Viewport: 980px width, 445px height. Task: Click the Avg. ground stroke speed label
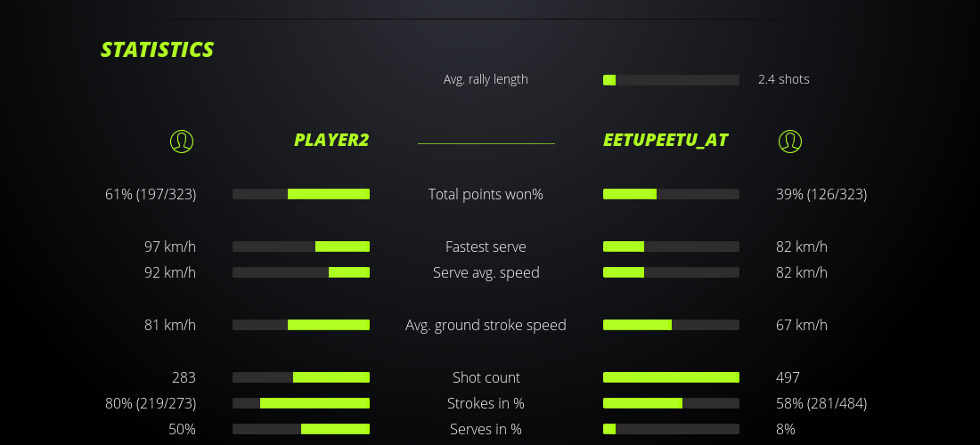coord(486,325)
